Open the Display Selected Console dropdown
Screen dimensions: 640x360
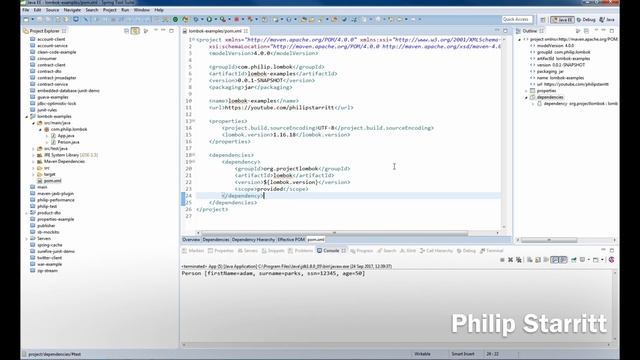pyautogui.click(x=589, y=260)
